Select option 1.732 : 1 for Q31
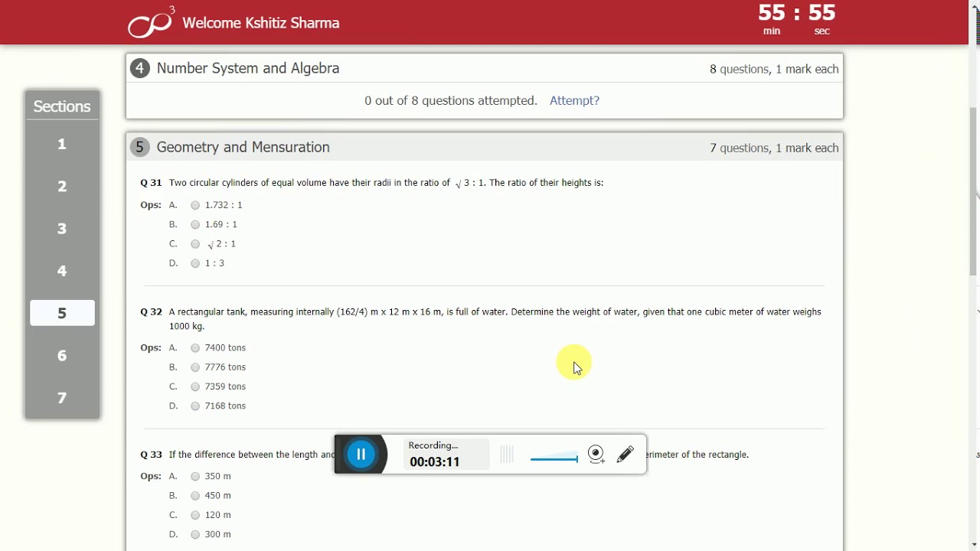The image size is (980, 551). pyautogui.click(x=195, y=205)
